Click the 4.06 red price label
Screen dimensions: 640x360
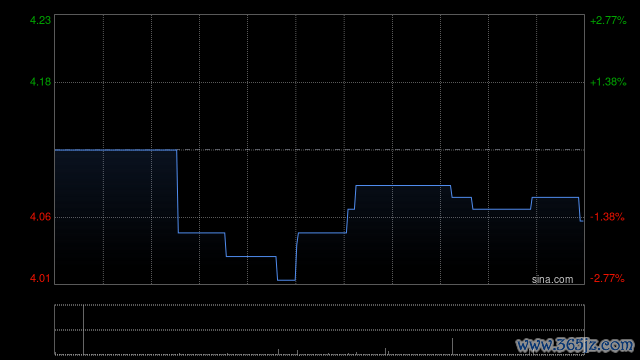(x=40, y=217)
